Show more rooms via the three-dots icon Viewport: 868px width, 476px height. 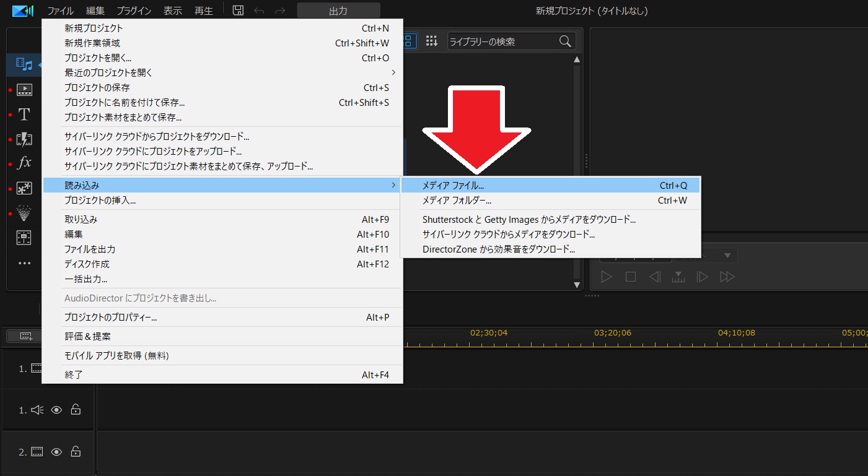click(24, 263)
